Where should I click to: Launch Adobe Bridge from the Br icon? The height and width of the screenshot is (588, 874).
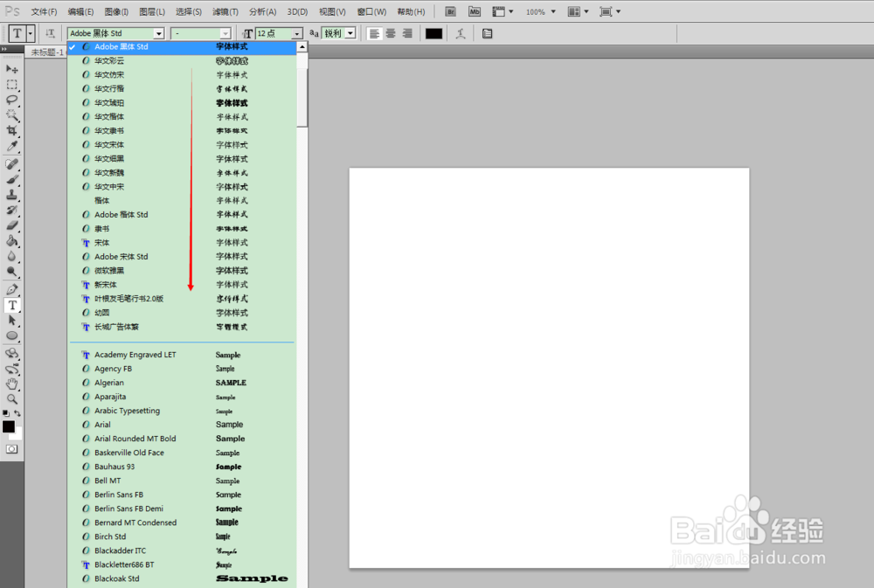pos(450,11)
